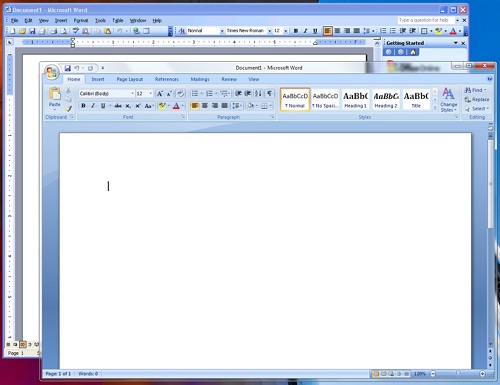Open Tools menu in Word 2003 window
This screenshot has height=385, width=500.
click(x=100, y=20)
